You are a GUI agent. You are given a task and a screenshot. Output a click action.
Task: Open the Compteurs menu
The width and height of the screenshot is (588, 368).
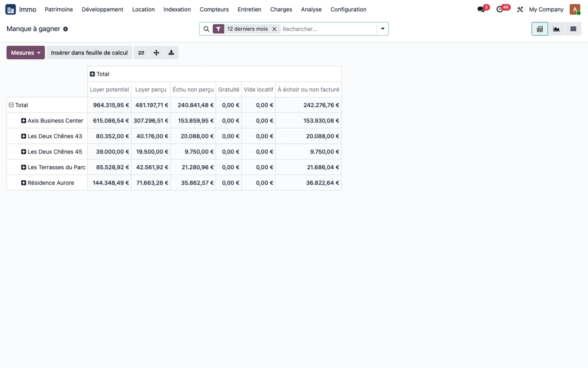point(214,10)
